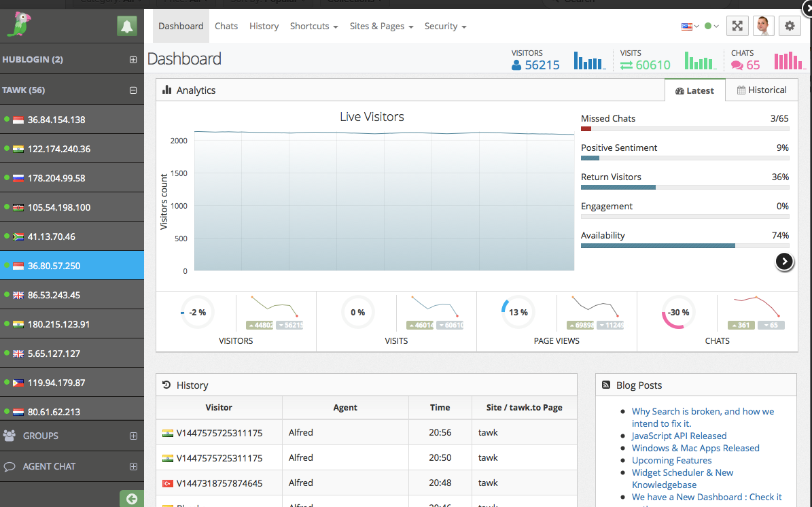Click the agent profile avatar
The image size is (812, 507).
pyautogui.click(x=763, y=26)
